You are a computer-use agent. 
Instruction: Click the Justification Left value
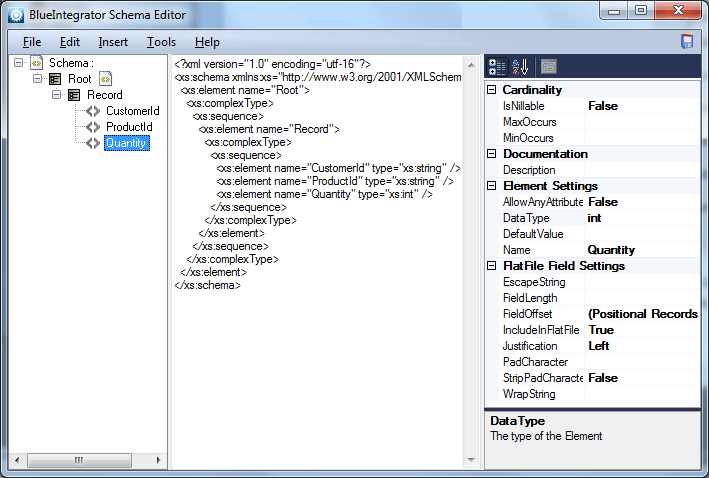642,346
